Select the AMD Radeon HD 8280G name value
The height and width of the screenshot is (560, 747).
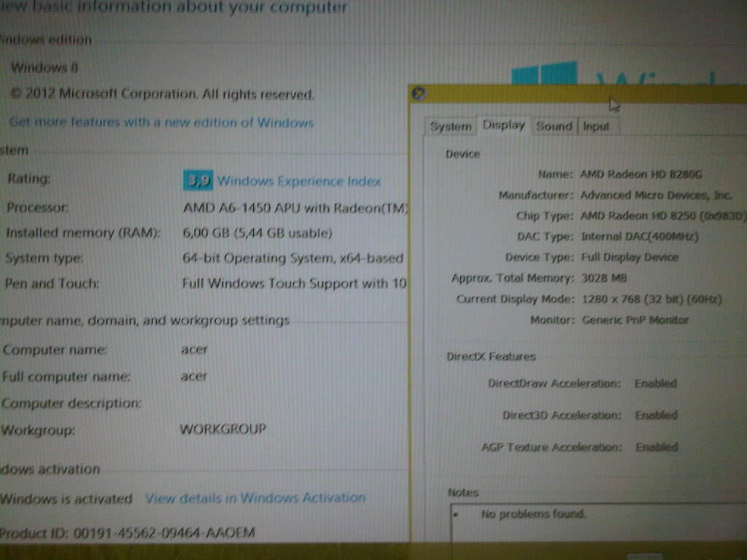pyautogui.click(x=640, y=174)
